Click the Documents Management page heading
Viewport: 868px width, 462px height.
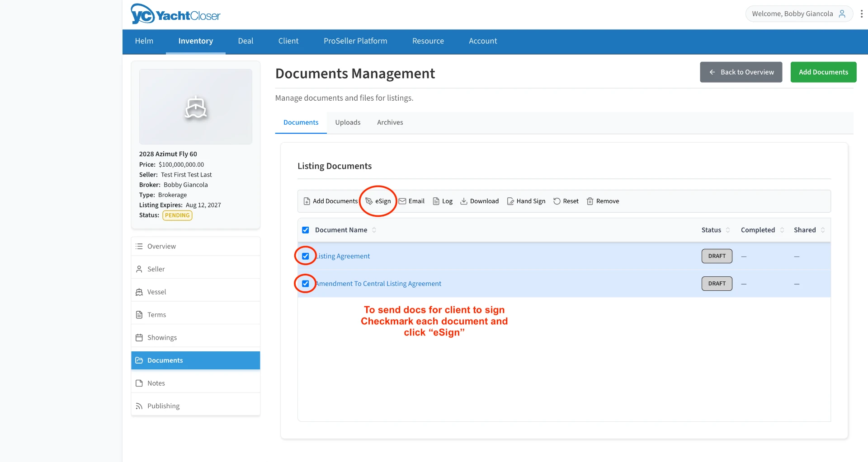[355, 74]
